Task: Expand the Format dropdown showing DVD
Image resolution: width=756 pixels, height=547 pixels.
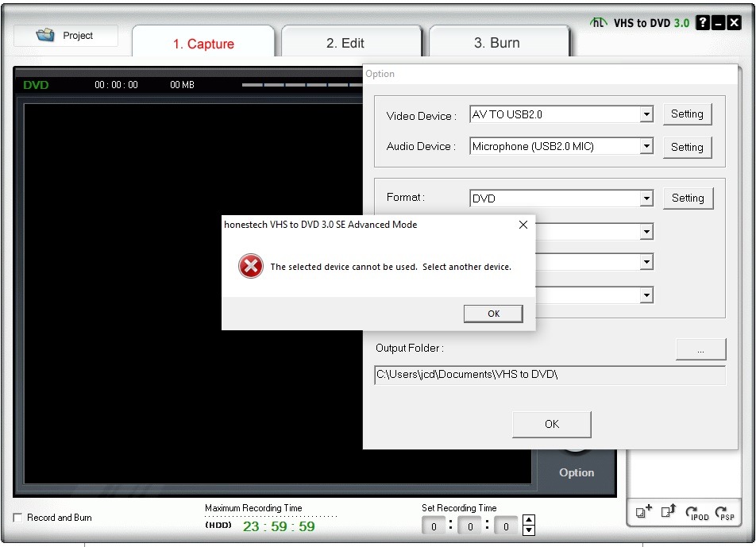Action: (x=646, y=198)
